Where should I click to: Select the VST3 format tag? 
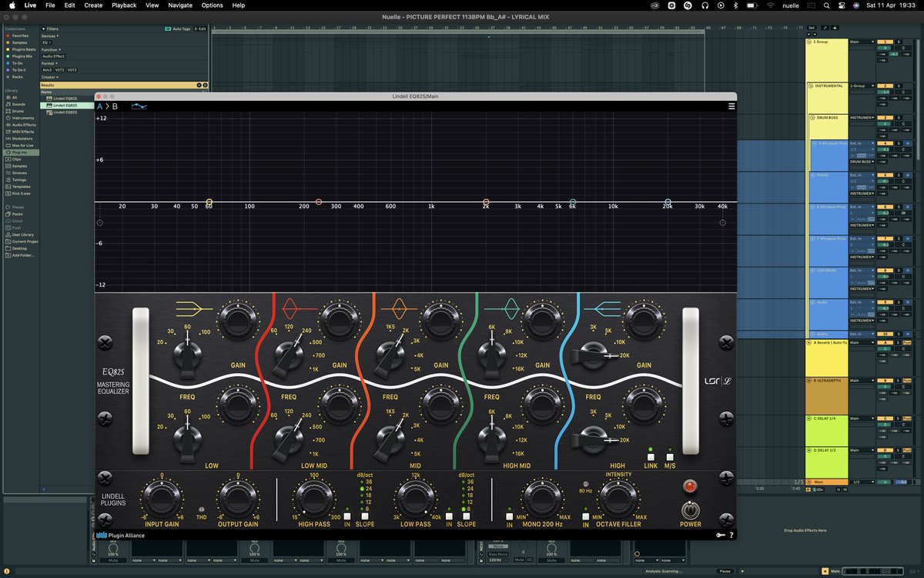[x=72, y=70]
